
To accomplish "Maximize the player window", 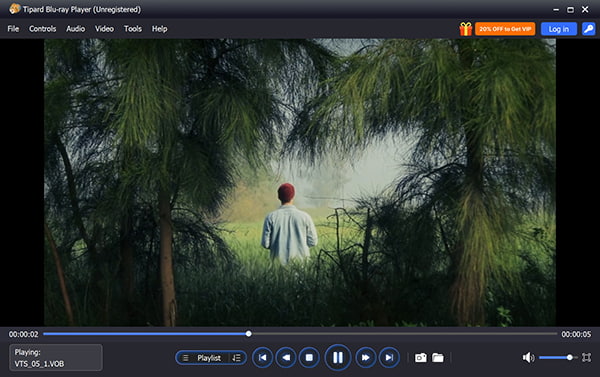I will [571, 10].
